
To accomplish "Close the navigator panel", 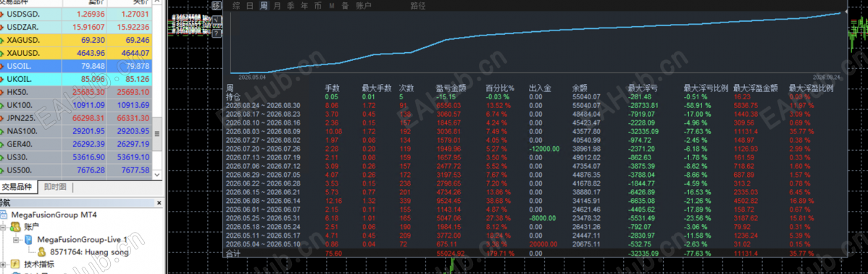I will pyautogui.click(x=159, y=202).
